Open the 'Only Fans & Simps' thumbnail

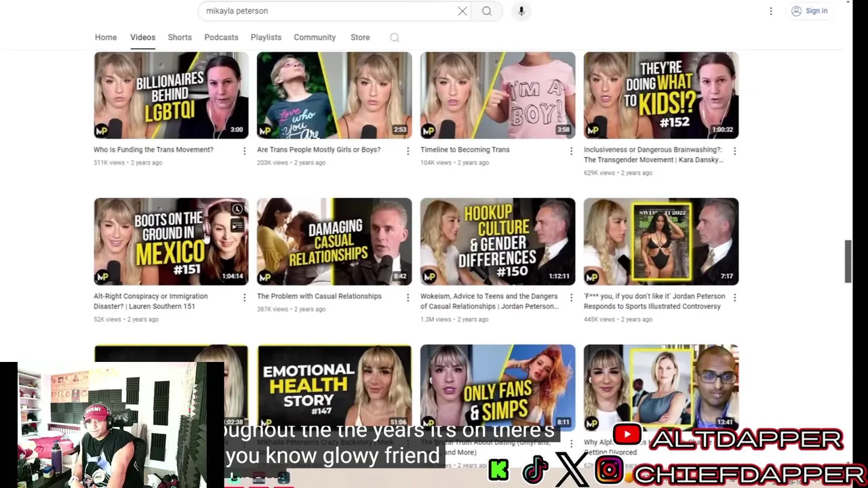498,386
